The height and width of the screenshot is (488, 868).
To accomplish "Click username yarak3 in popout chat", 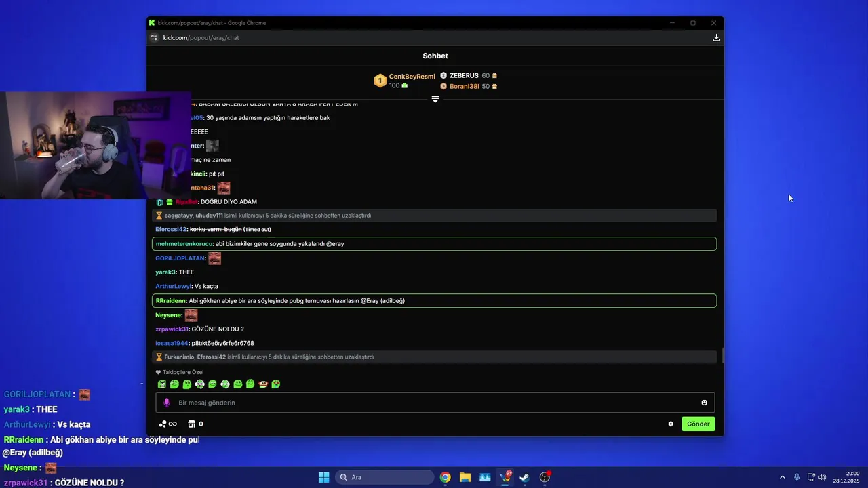I will pyautogui.click(x=165, y=272).
